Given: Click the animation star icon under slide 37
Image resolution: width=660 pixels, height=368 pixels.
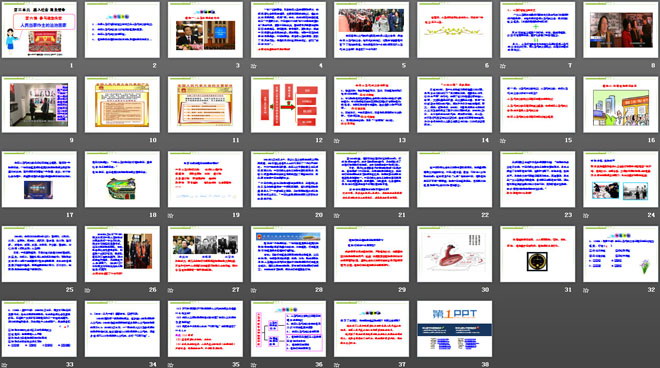Looking at the screenshot, I should [336, 365].
